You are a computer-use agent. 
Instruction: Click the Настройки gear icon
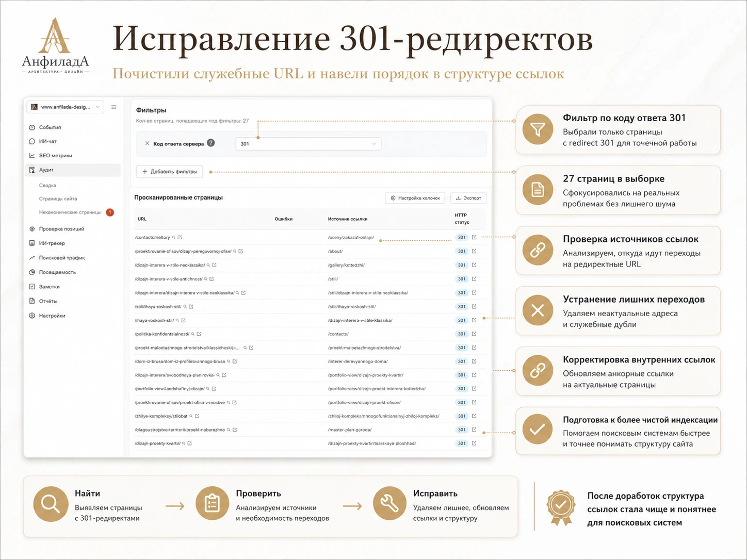32,316
